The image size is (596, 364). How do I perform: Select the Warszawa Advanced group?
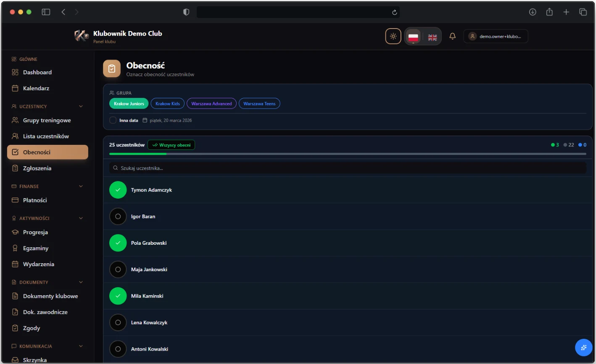pyautogui.click(x=211, y=104)
